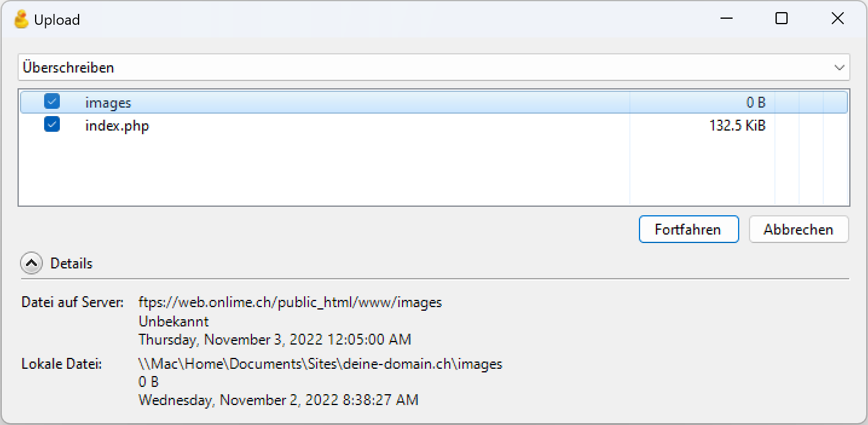Cancel the upload with Abbrechen
Screen dimensions: 868x425
[x=798, y=230]
